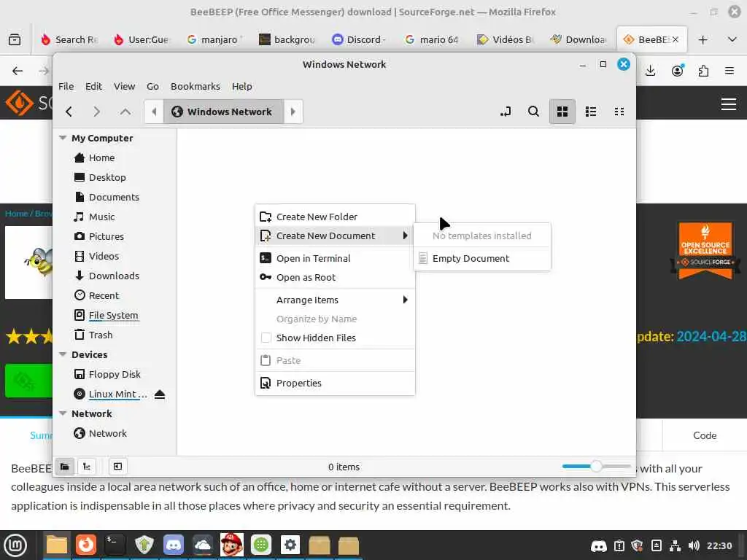Viewport: 747px width, 560px height.
Task: Choose Open in Terminal
Action: coord(335,258)
